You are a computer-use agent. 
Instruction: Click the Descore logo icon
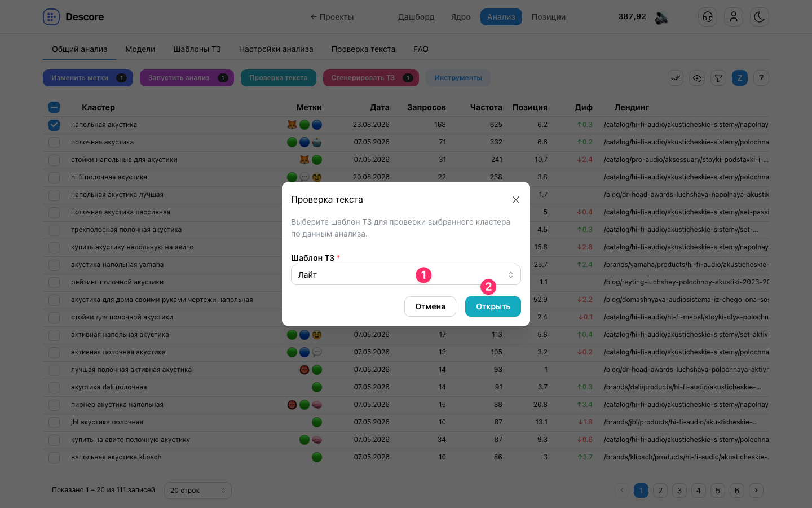[x=51, y=17]
